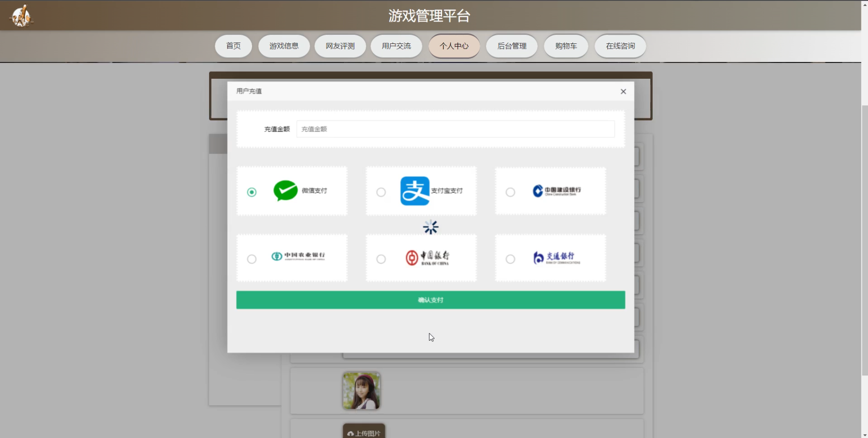The image size is (868, 438).
Task: Open the 后台管理 navigation tab
Action: click(x=512, y=46)
